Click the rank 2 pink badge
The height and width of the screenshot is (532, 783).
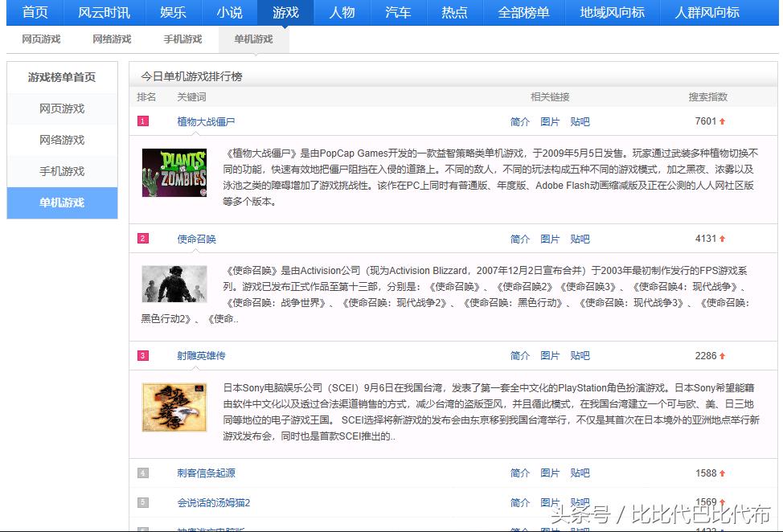[x=142, y=239]
